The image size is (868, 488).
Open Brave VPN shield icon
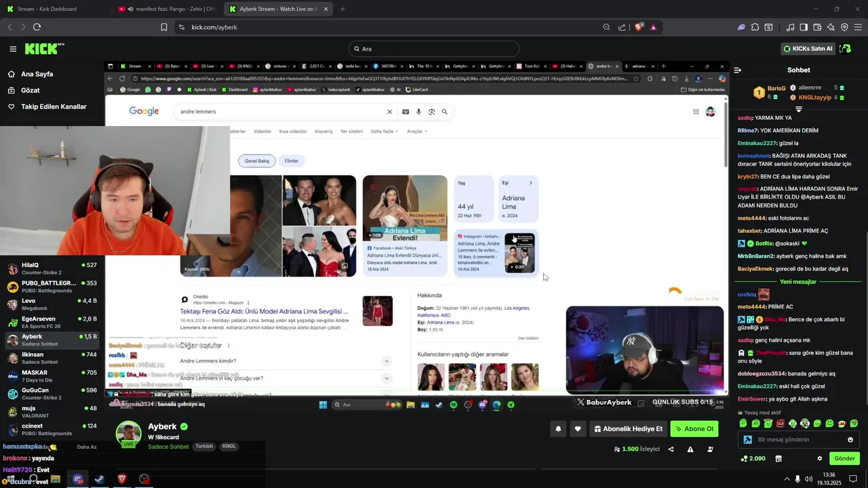coord(844,27)
